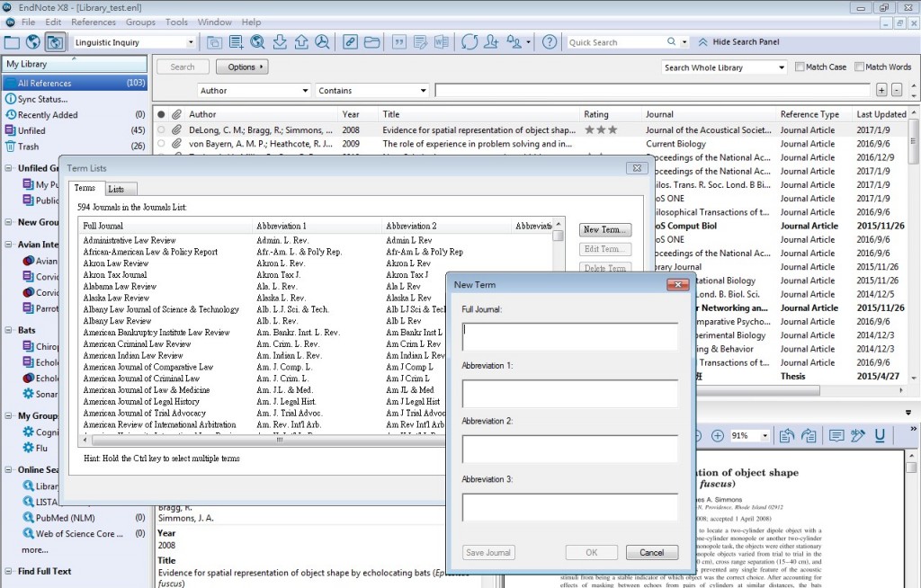
Task: Click the Return to Word icon
Action: pyautogui.click(x=441, y=42)
